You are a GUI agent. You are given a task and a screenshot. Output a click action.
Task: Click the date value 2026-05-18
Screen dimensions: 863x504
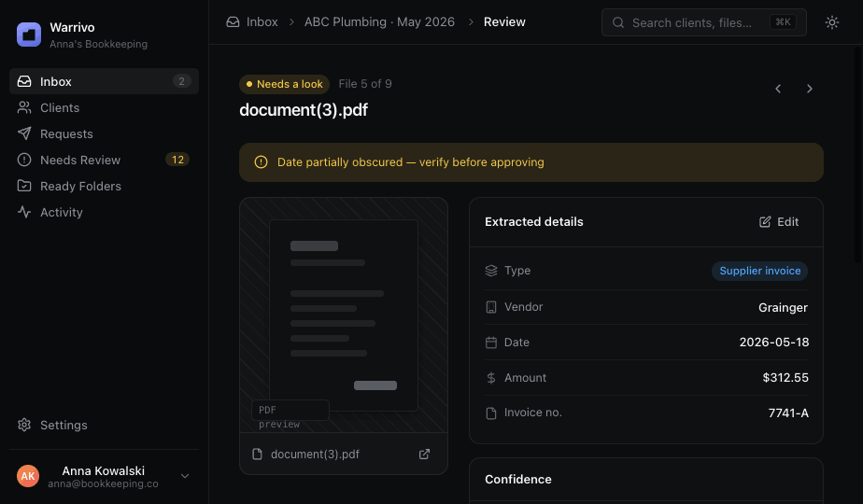(774, 343)
